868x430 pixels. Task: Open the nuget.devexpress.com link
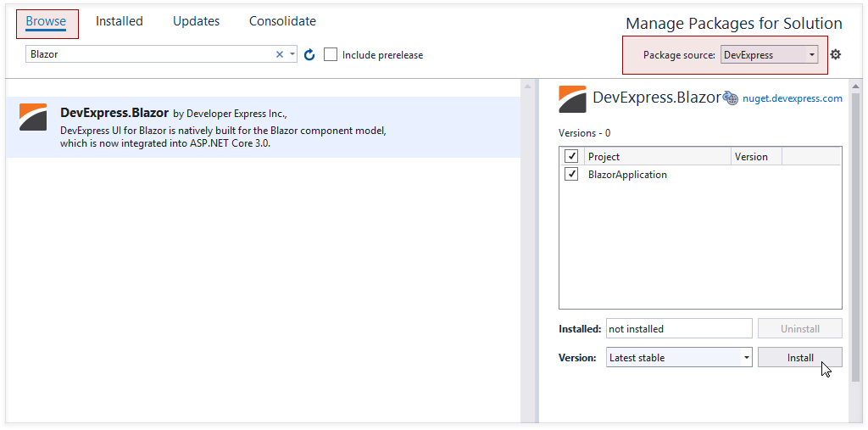(793, 98)
